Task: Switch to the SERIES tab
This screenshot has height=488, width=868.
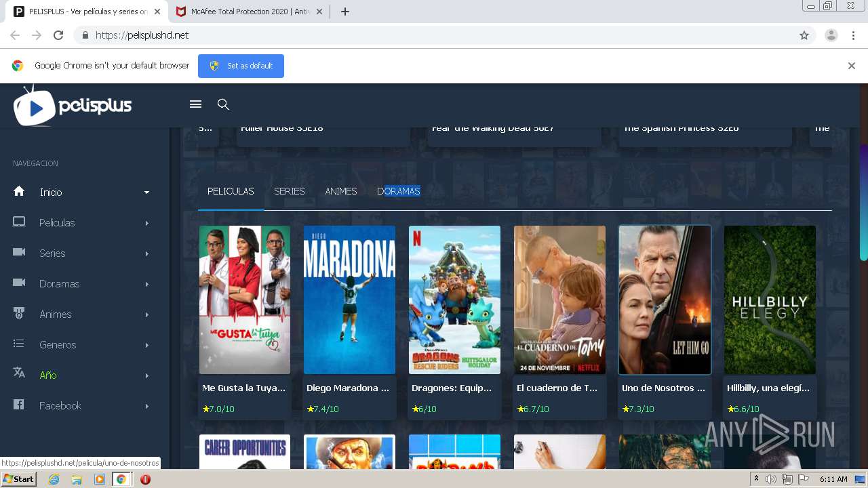Action: [290, 191]
